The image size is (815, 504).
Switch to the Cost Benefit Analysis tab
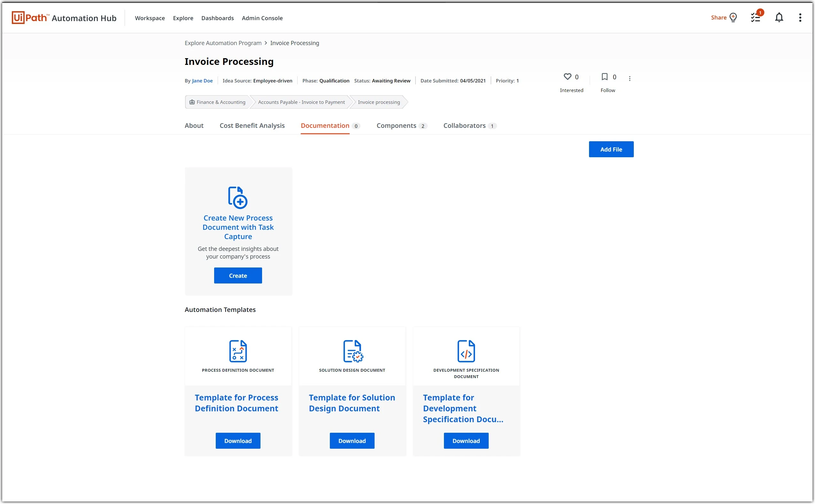[252, 126]
